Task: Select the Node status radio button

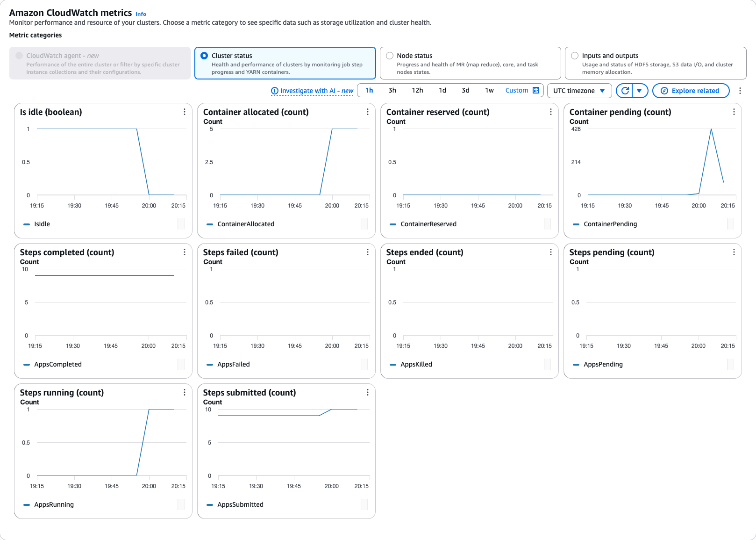Action: point(390,56)
